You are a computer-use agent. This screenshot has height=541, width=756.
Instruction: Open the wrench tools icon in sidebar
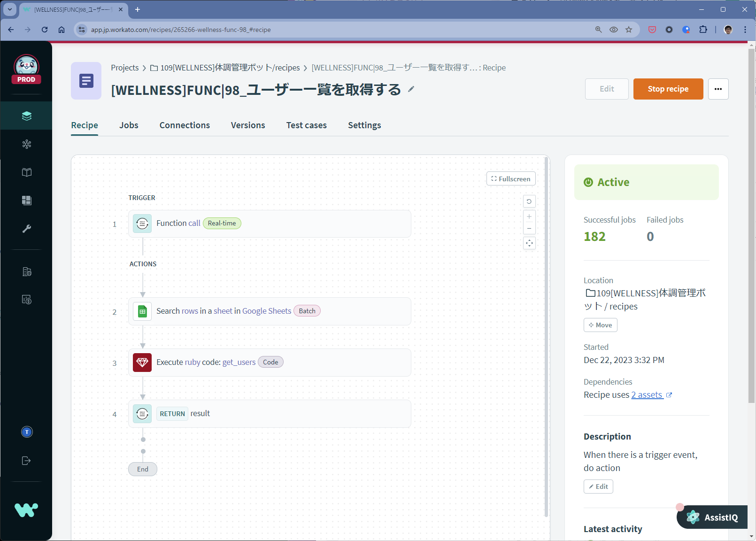coord(27,229)
